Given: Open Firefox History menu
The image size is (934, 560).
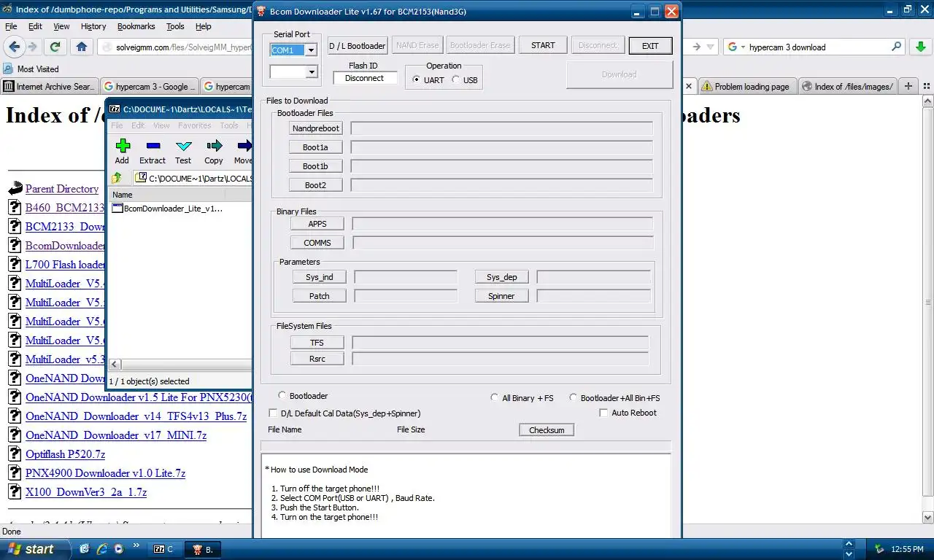Looking at the screenshot, I should pyautogui.click(x=93, y=26).
